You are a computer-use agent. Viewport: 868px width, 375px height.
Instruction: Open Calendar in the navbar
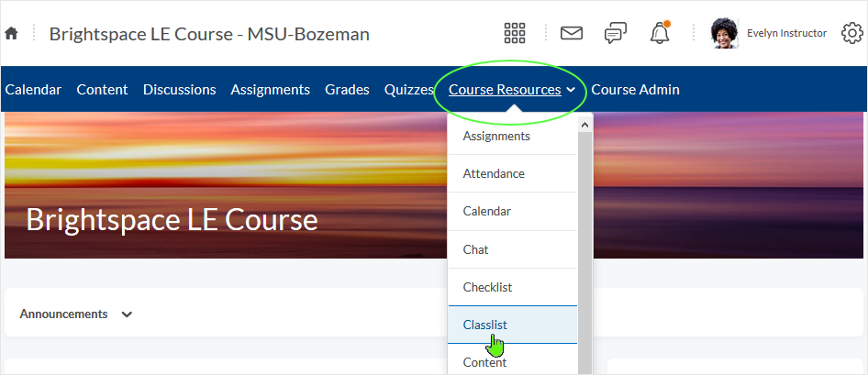[x=33, y=90]
